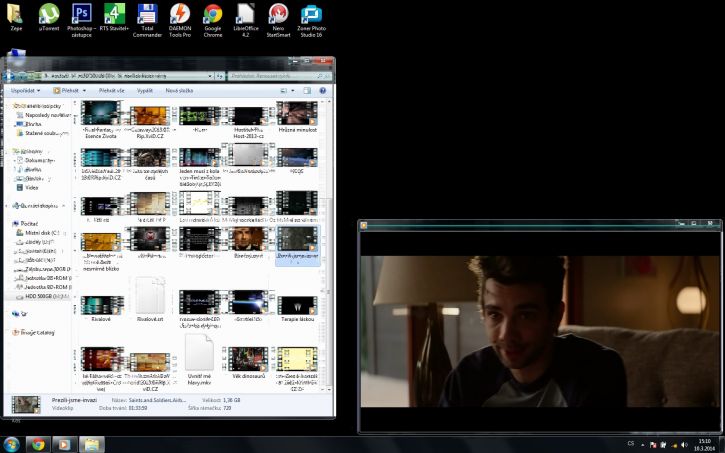This screenshot has width=725, height=453.
Task: Click the CS language indicator in tray
Action: point(631,444)
